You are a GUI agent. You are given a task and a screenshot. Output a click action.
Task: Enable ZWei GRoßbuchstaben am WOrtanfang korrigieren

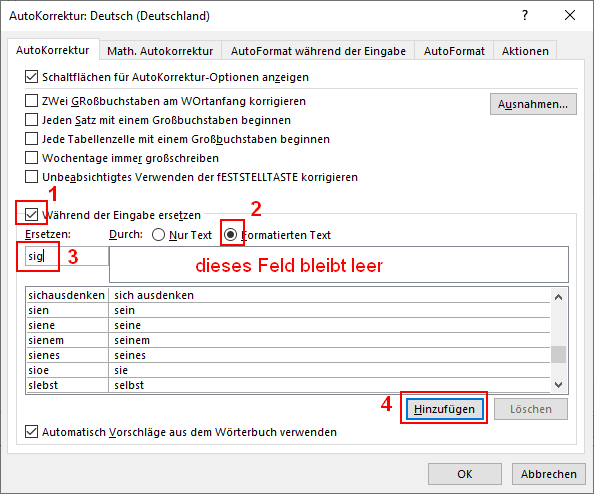(x=31, y=101)
